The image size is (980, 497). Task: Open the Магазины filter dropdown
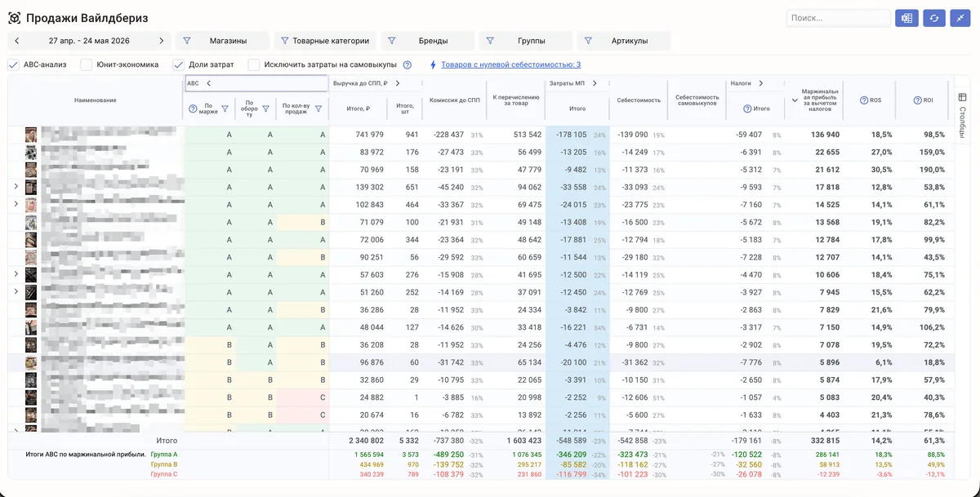[223, 41]
